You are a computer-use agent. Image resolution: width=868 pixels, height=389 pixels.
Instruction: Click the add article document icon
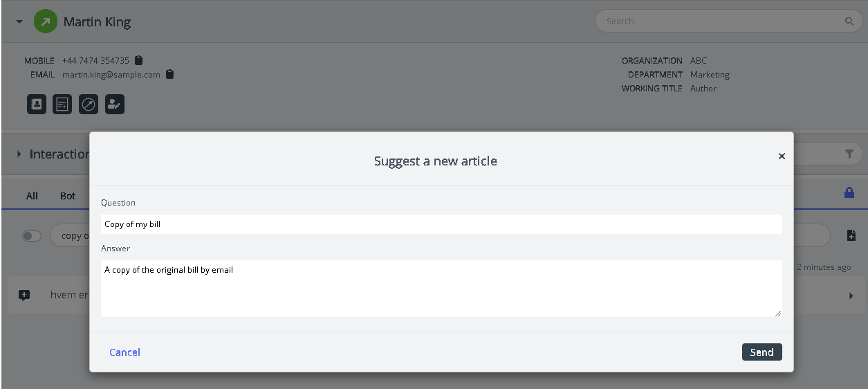(x=851, y=236)
